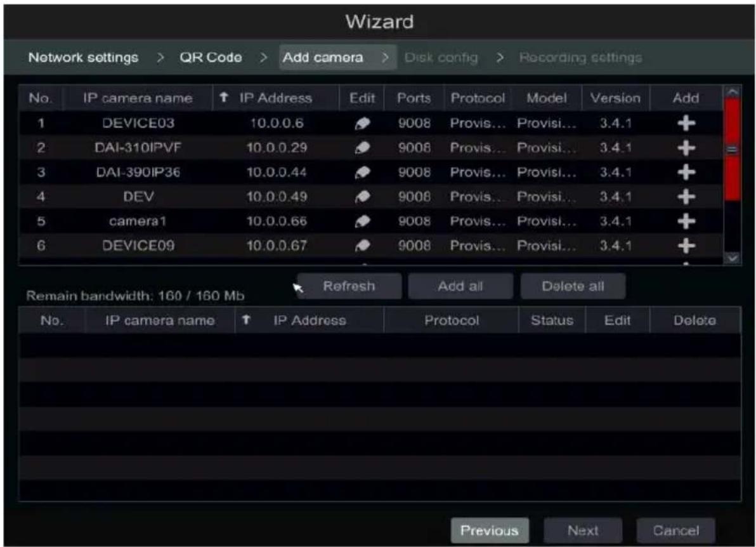Viewport: 756px width, 547px height.
Task: Edit DEV camera using the pencil icon
Action: pyautogui.click(x=362, y=197)
